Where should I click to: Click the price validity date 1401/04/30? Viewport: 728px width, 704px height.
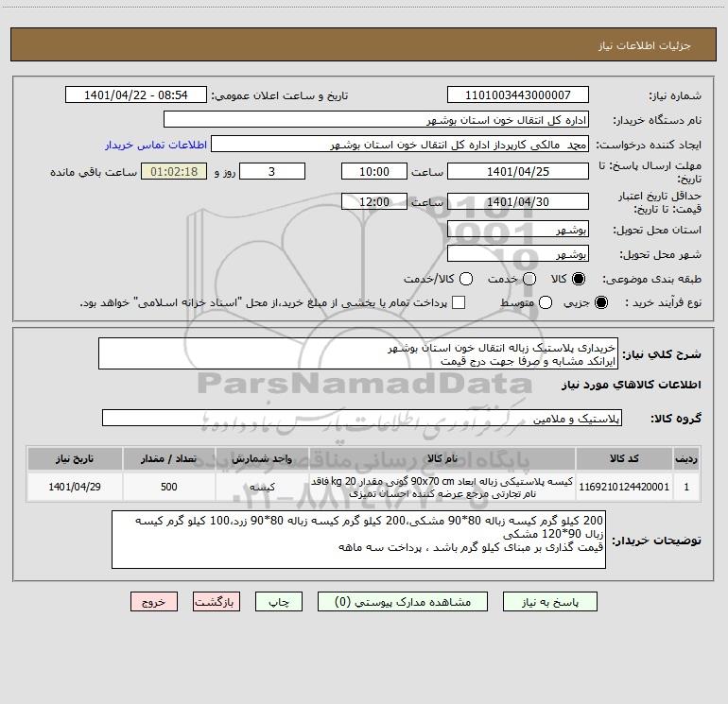(518, 201)
